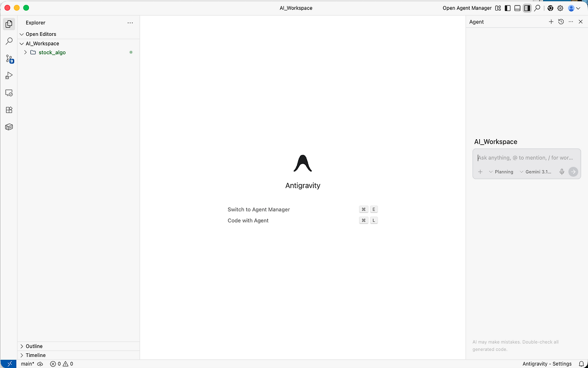Send the message with arrow button

573,172
